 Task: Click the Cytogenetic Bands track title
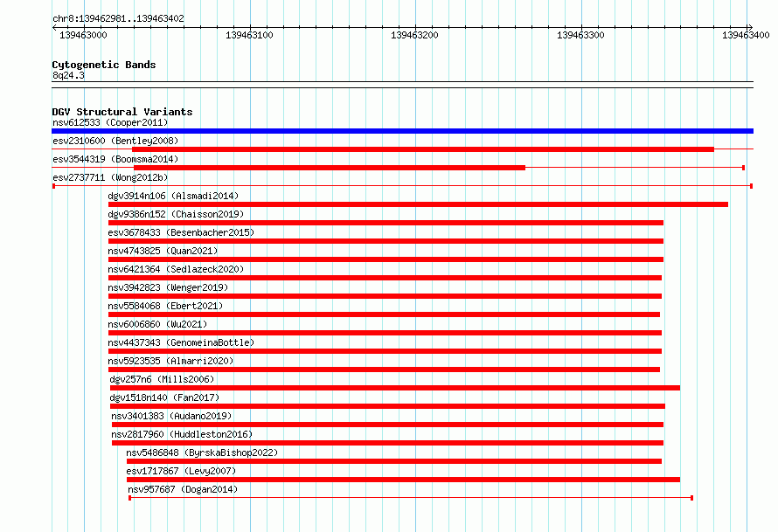[x=104, y=65]
